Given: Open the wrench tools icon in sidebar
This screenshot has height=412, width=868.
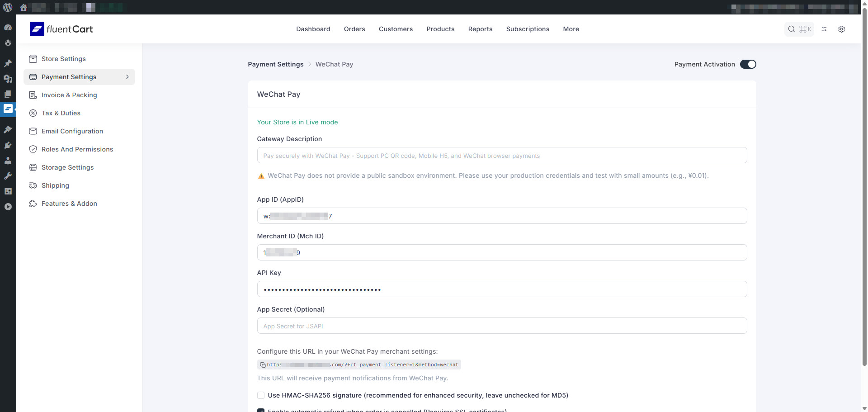Looking at the screenshot, I should [x=8, y=176].
